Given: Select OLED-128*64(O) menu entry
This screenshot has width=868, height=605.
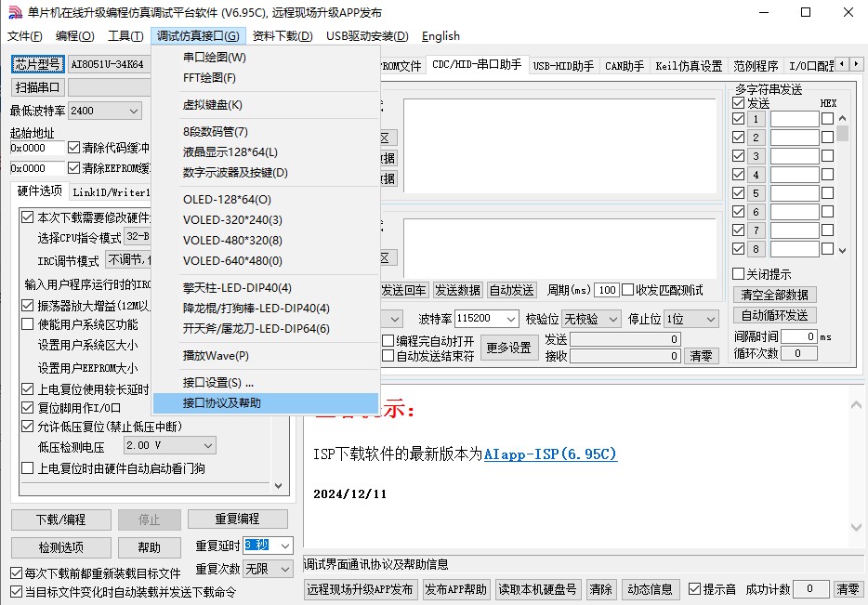Looking at the screenshot, I should [x=266, y=199].
